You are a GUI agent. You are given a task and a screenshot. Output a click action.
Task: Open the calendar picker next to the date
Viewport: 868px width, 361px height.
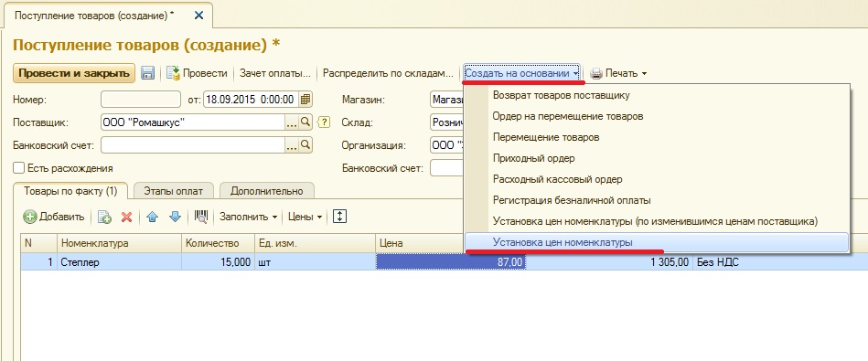click(305, 100)
